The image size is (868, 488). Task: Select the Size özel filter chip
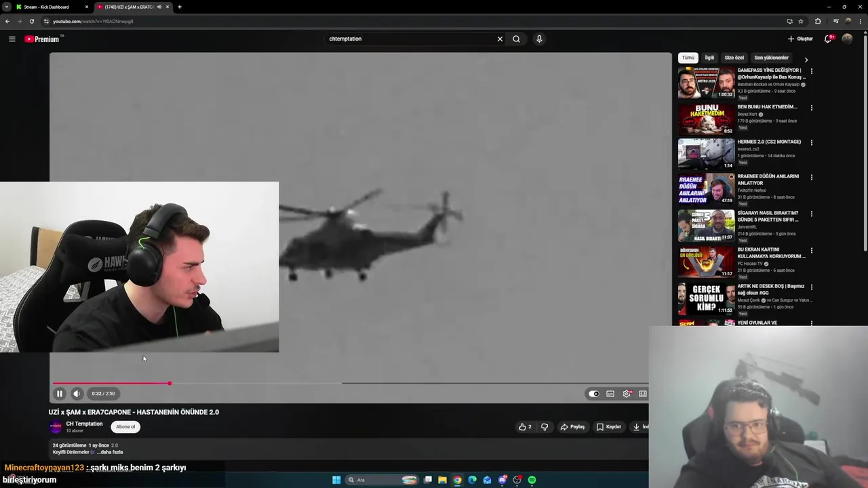tap(734, 58)
